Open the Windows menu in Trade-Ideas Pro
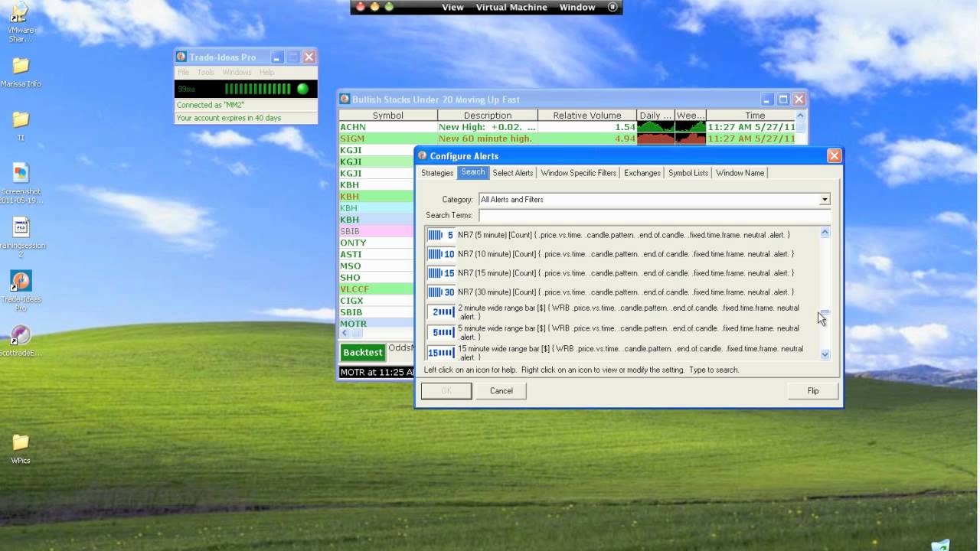Viewport: 980px width, 551px height. tap(237, 72)
